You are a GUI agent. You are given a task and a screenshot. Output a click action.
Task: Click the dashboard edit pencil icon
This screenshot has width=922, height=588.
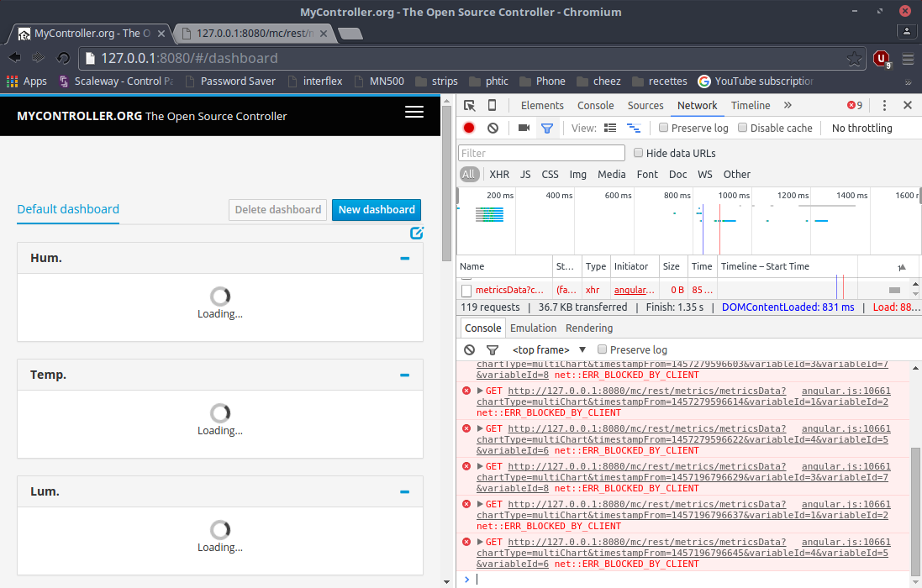(416, 233)
